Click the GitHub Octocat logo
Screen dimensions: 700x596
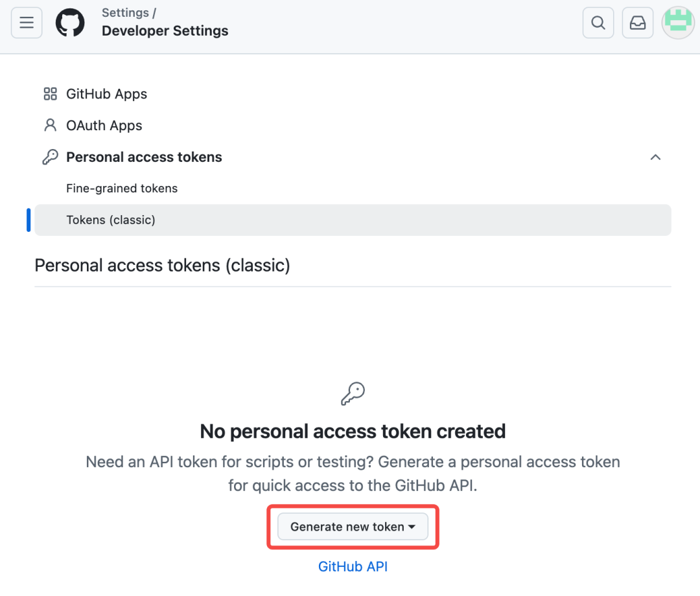(x=70, y=23)
